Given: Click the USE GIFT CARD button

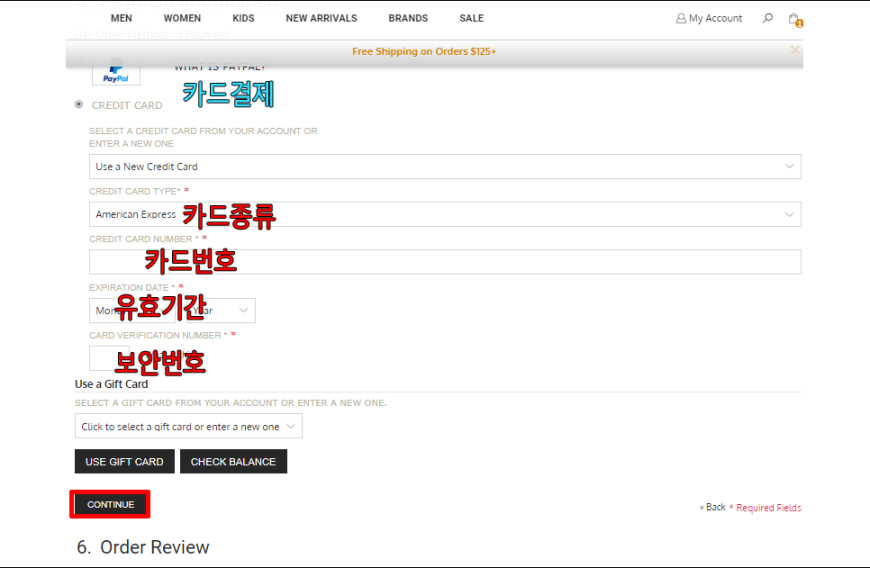Looking at the screenshot, I should [x=124, y=462].
